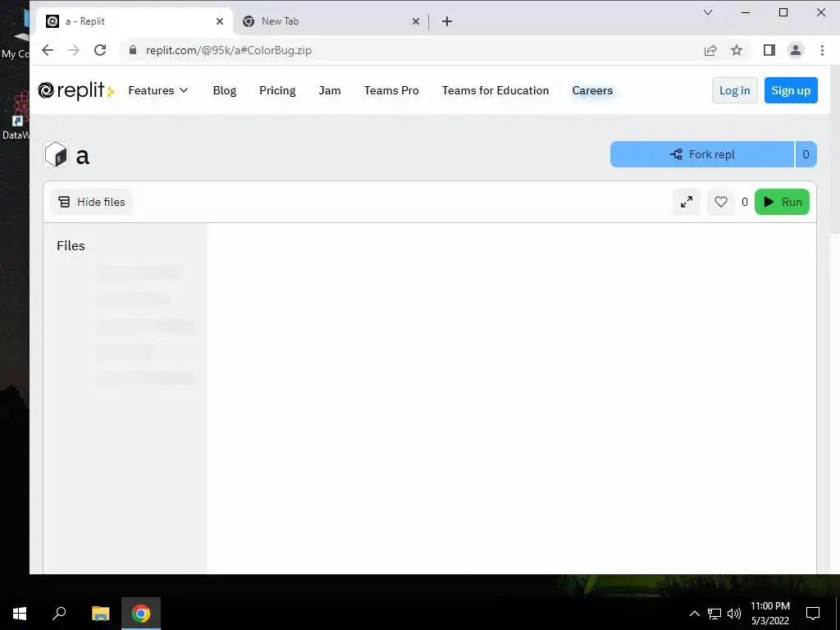Go to the Pricing page
The height and width of the screenshot is (630, 840).
point(277,90)
